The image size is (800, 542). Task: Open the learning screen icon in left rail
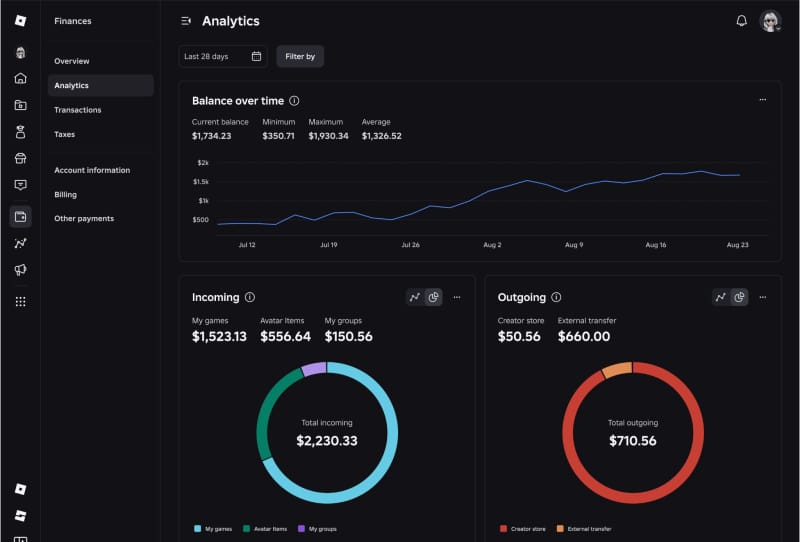[20, 185]
